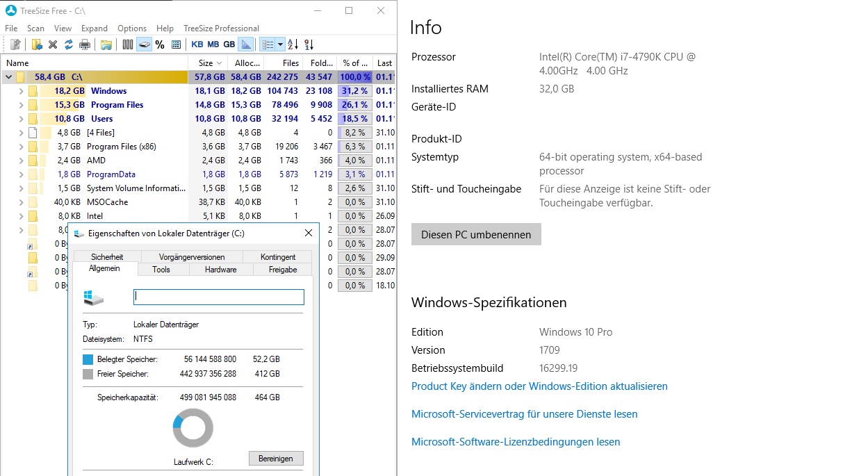868x476 pixels.
Task: Expand the ProgramData folder node
Action: point(21,174)
